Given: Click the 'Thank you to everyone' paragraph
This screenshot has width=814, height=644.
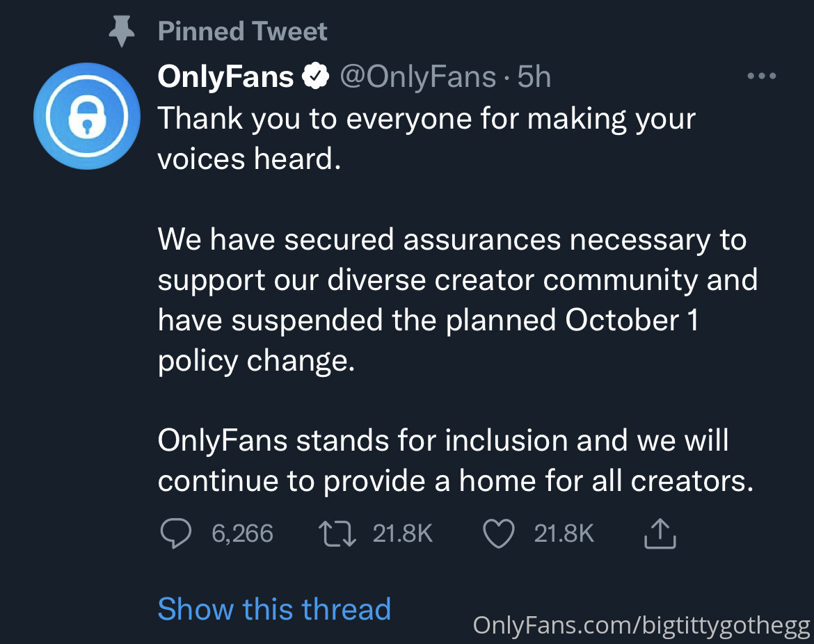Looking at the screenshot, I should 426,139.
